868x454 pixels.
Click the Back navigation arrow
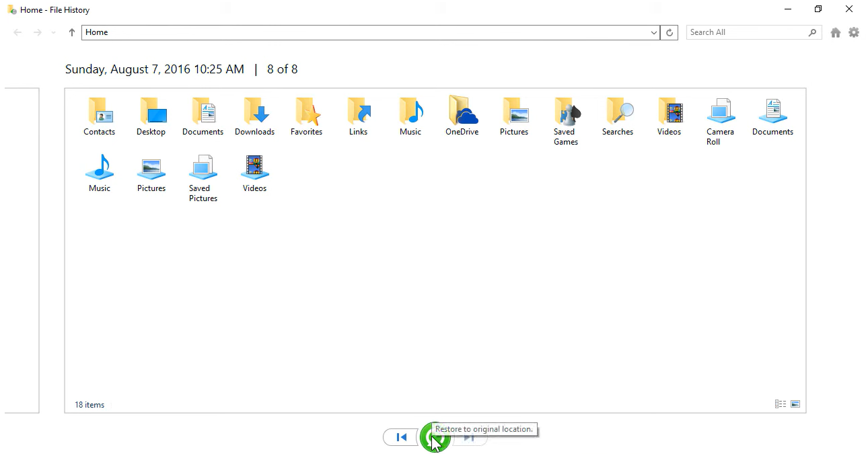18,32
